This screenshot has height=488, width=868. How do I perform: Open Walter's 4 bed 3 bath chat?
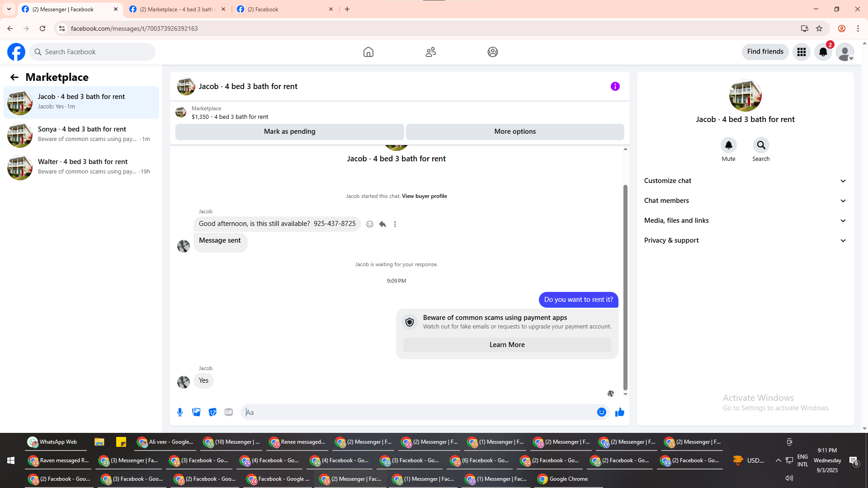(x=81, y=168)
